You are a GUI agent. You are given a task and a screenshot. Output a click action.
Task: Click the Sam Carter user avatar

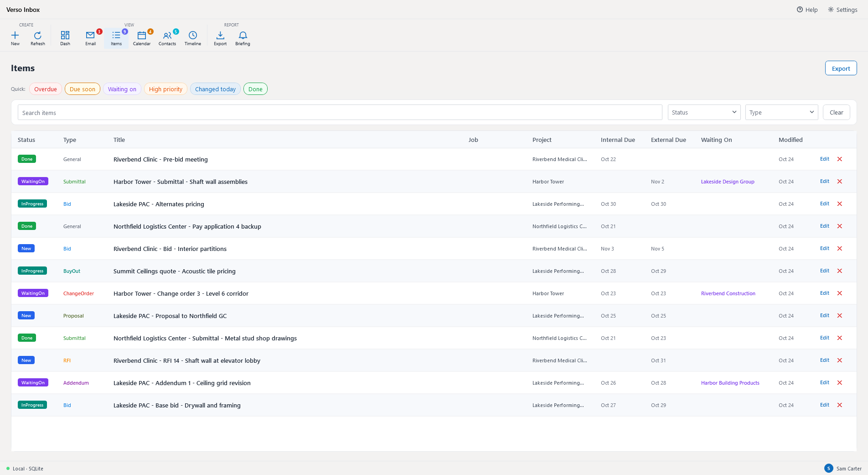click(829, 468)
